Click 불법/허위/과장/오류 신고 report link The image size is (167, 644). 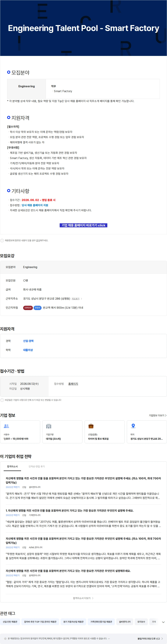coord(150,638)
